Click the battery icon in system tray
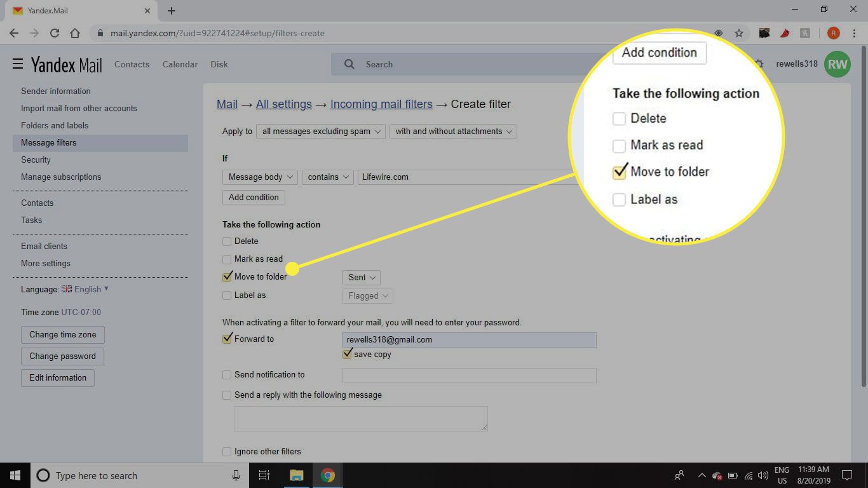This screenshot has height=488, width=868. 733,475
